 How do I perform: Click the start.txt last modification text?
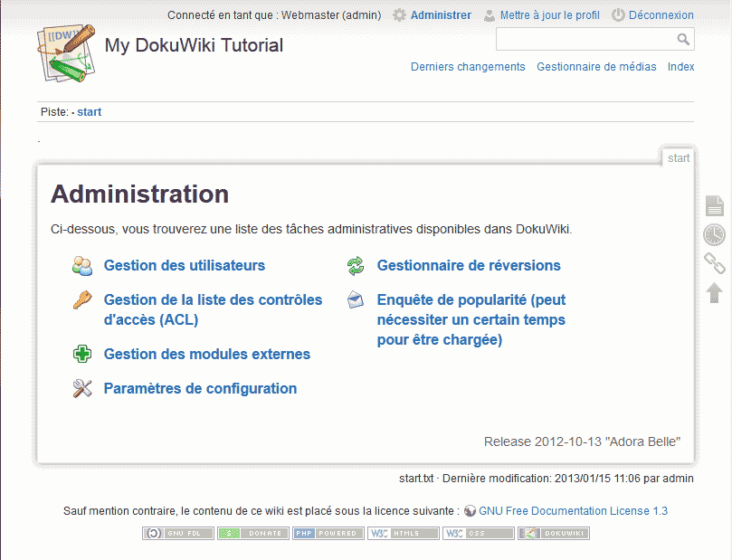click(x=547, y=479)
